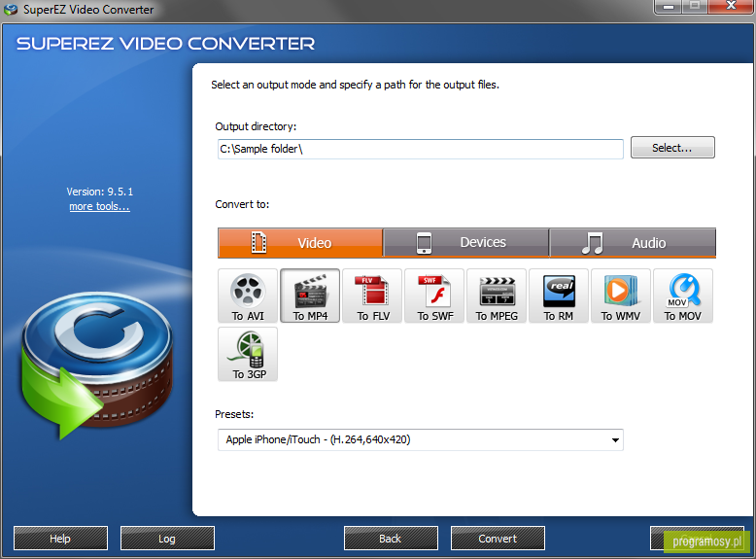Minimize the SuperEZ Video Converter window
Screen dimensions: 756x559
[669, 6]
